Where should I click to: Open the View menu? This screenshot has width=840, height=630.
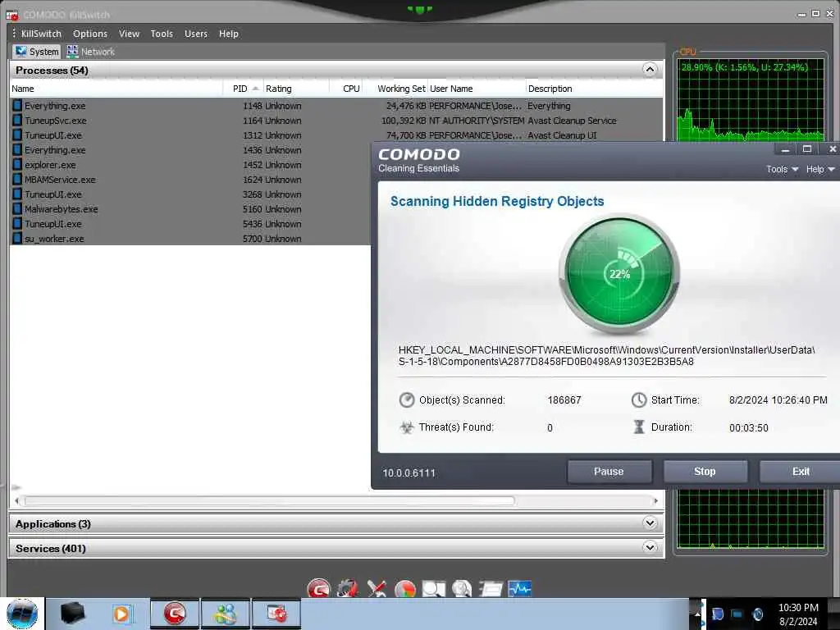click(129, 34)
